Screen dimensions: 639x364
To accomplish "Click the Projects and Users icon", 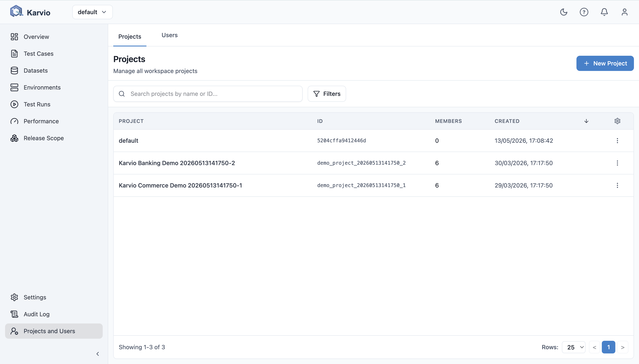I will [14, 331].
